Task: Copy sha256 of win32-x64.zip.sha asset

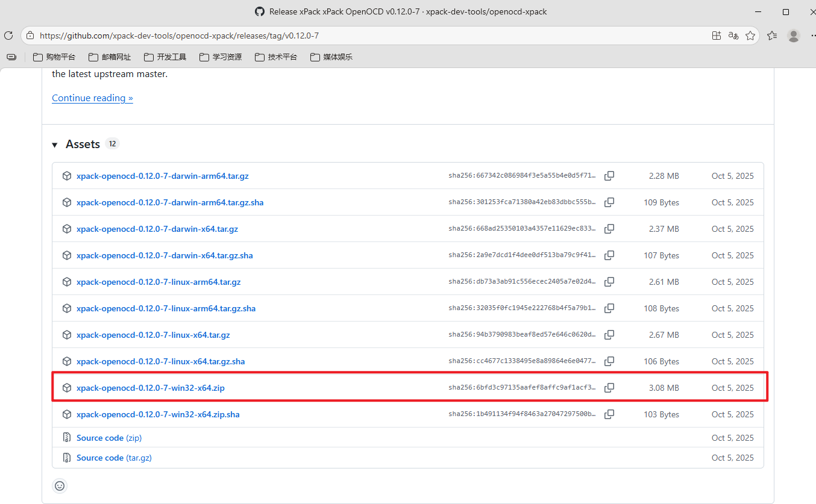Action: pos(609,414)
